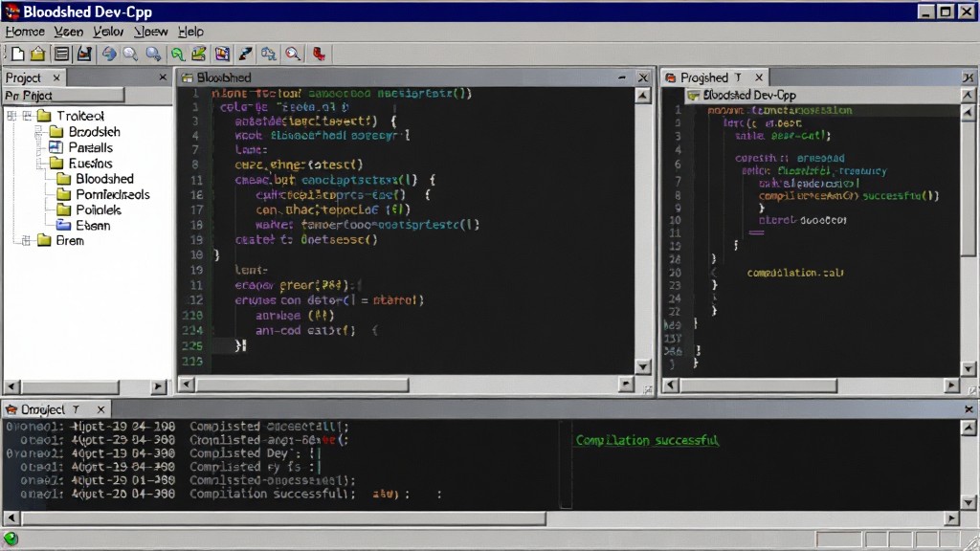Click the Bloodshed Dev-Cpp title bar app icon
This screenshot has height=551, width=980.
(x=11, y=11)
